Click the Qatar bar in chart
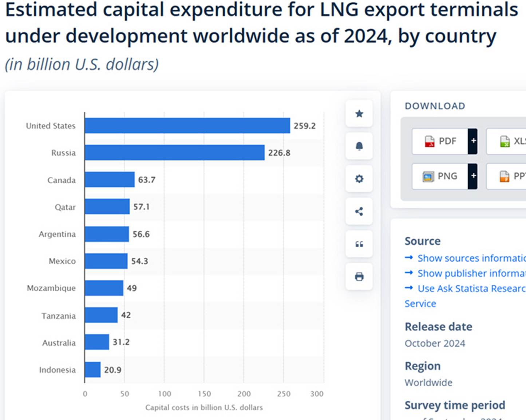Image resolution: width=526 pixels, height=420 pixels. 107,207
